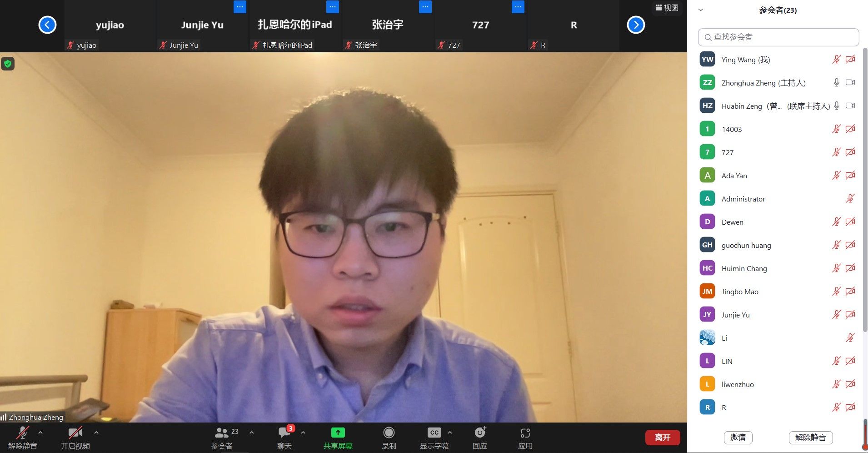Unmute microphone with 解除静音 button
The width and height of the screenshot is (868, 453).
[22, 437]
